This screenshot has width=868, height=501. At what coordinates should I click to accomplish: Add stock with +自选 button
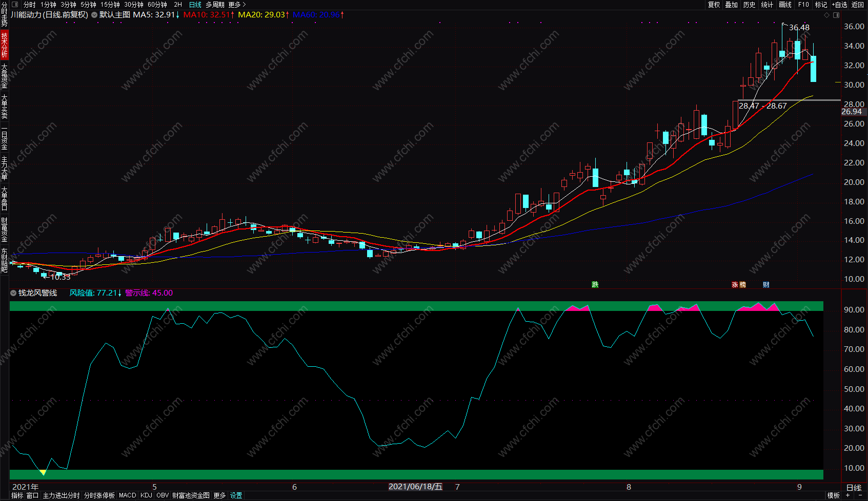[x=839, y=5]
